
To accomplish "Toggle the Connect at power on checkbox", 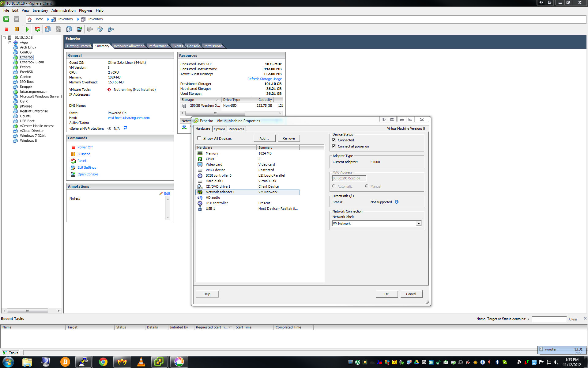I will point(334,146).
